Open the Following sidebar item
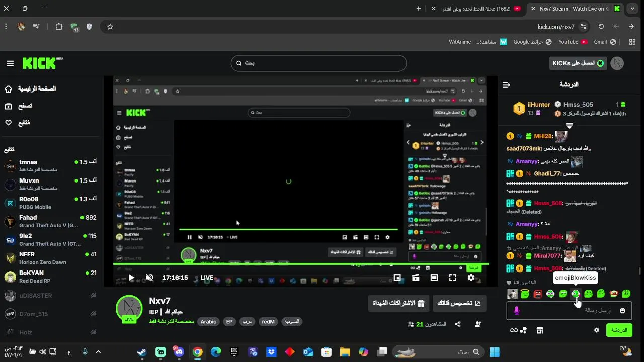Image resolution: width=644 pixels, height=362 pixels. 17,123
